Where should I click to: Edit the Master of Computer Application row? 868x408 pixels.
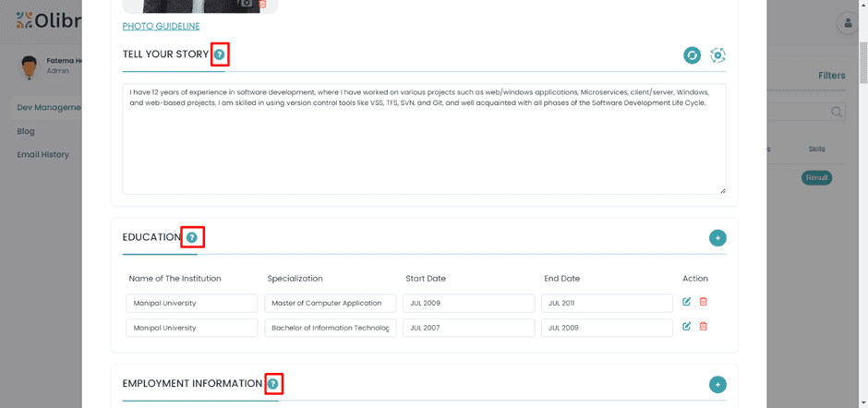pos(686,302)
